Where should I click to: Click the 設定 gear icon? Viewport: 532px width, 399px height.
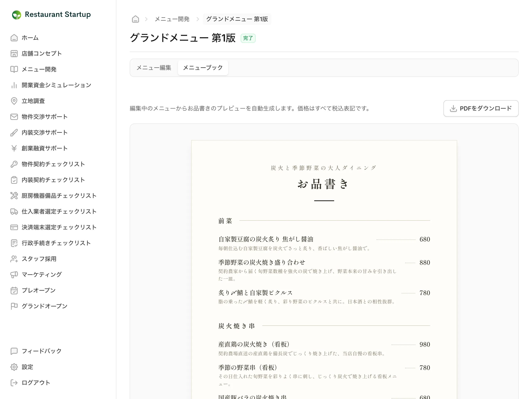[14, 367]
